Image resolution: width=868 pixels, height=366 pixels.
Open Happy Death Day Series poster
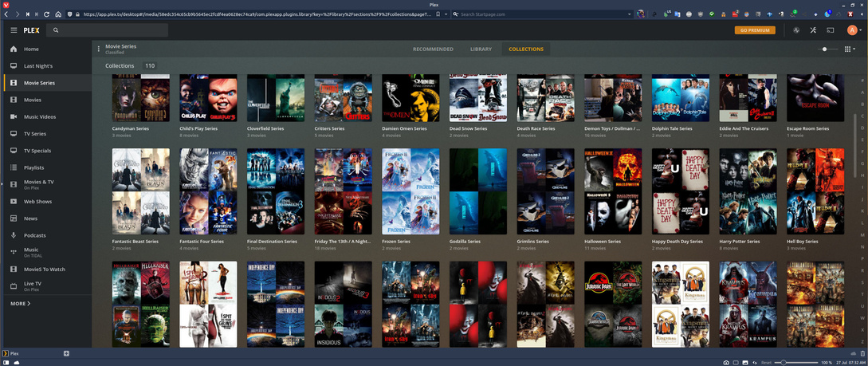coord(681,191)
